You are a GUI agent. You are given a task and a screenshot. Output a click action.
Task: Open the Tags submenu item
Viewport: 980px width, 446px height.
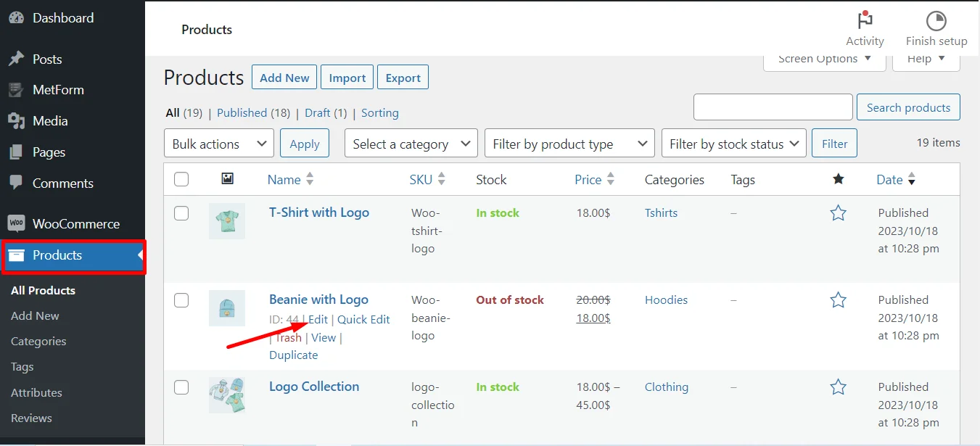(22, 366)
